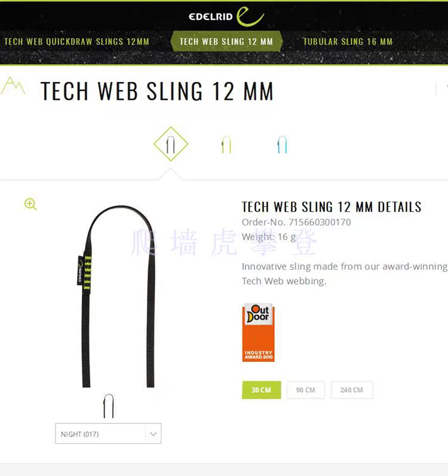Click the Order-No. 715660300170 text
The height and width of the screenshot is (476, 448).
click(296, 222)
